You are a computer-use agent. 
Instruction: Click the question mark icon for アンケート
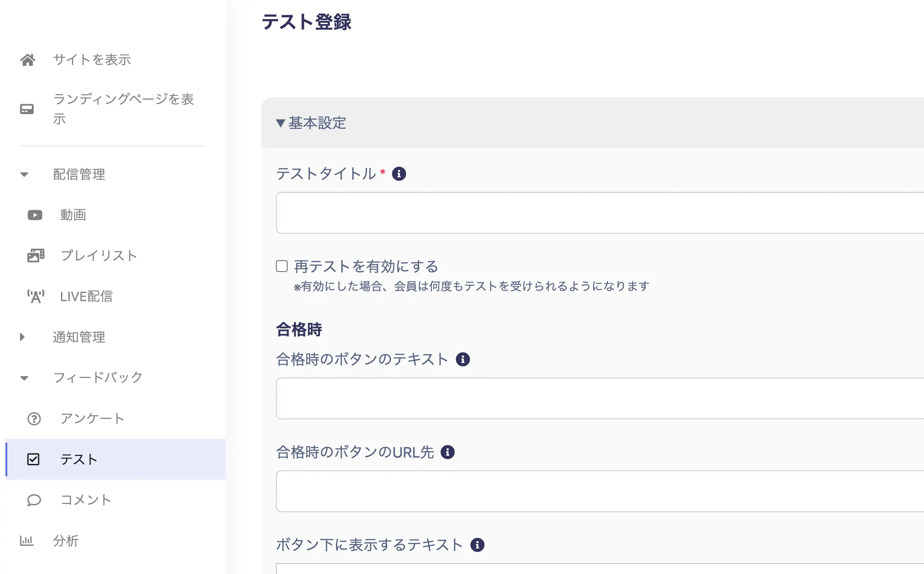click(x=34, y=418)
